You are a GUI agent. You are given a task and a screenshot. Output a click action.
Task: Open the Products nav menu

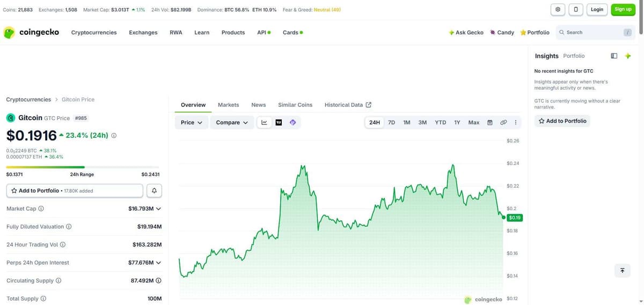coord(233,32)
